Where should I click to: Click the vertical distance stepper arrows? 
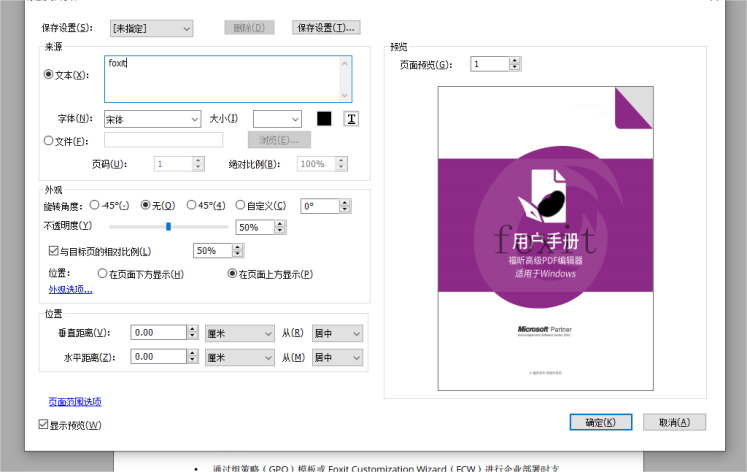[192, 332]
